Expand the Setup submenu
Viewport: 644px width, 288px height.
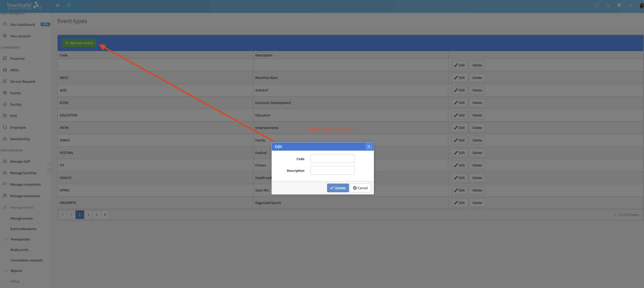15,281
